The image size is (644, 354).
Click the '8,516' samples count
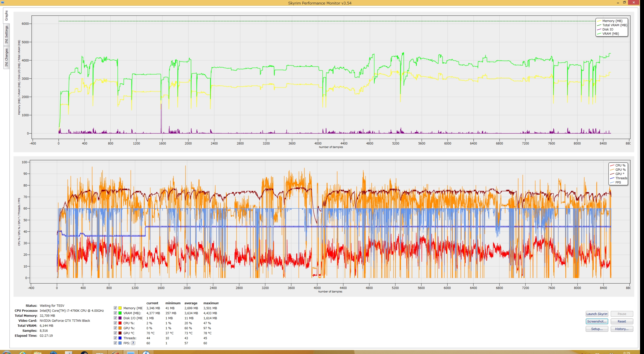[x=44, y=330]
